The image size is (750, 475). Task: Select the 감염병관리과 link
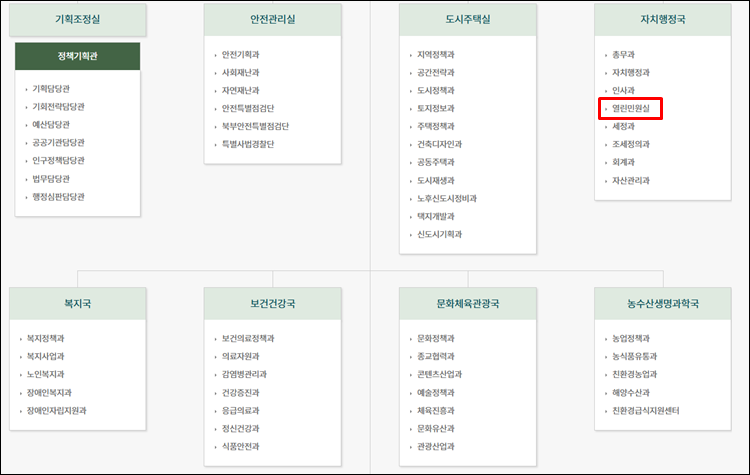click(x=244, y=374)
